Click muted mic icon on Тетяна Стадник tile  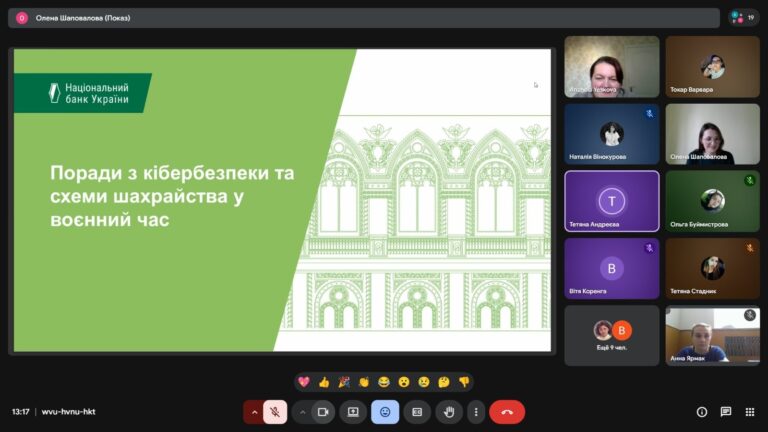(x=749, y=248)
